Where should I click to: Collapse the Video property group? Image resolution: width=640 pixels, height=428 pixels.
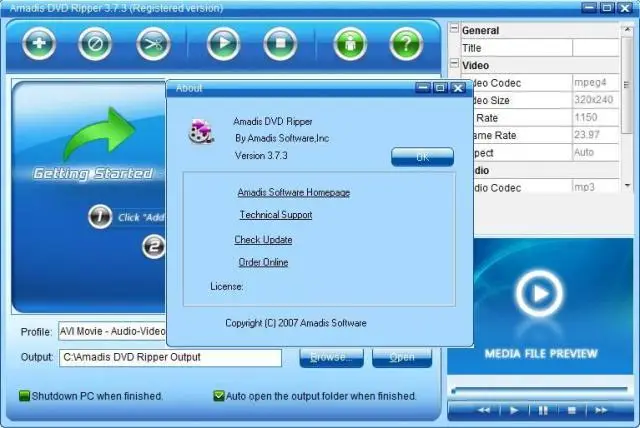454,63
